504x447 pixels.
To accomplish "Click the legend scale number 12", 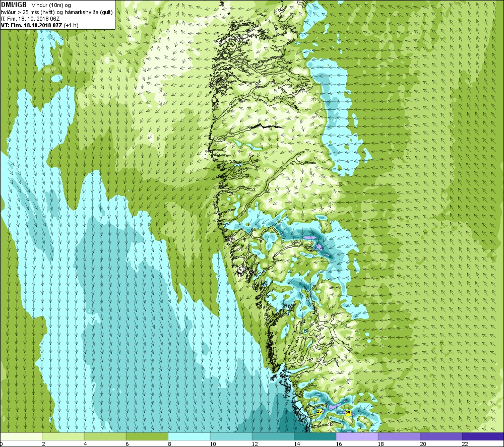I will [255, 444].
